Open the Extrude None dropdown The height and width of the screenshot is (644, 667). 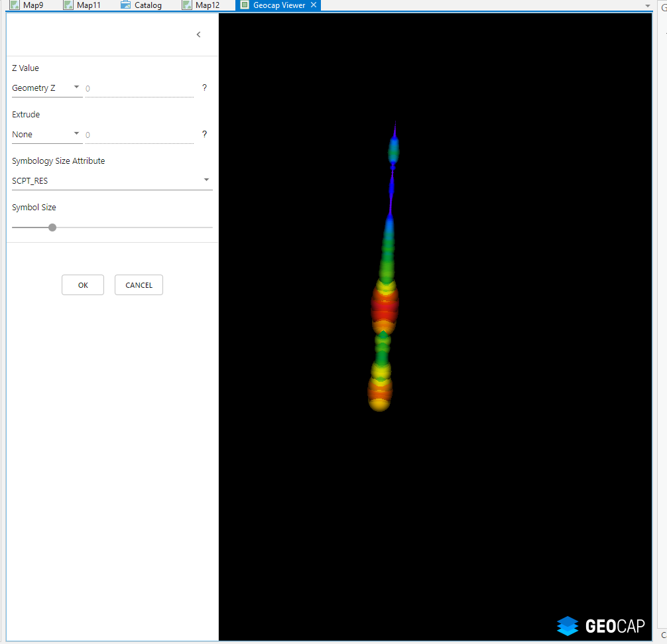pyautogui.click(x=47, y=135)
